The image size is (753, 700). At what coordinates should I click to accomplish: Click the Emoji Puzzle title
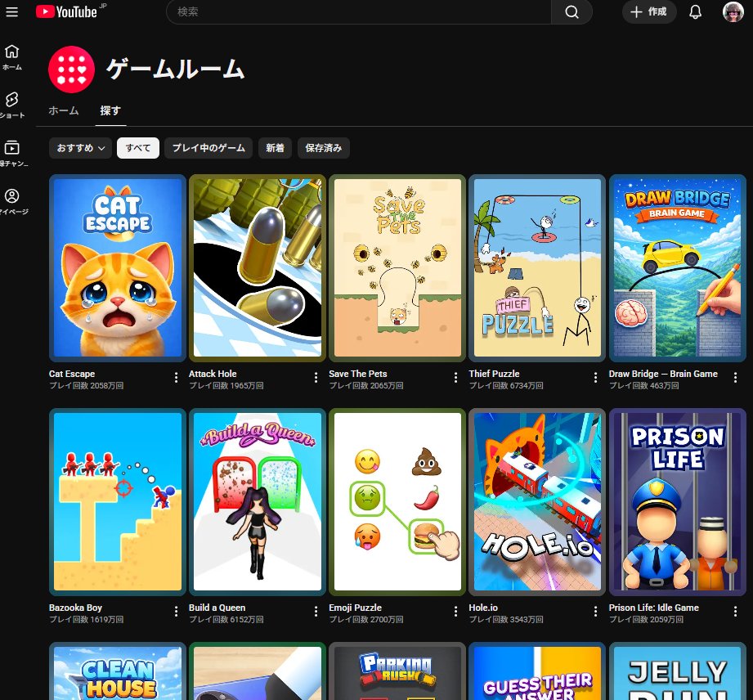356,608
